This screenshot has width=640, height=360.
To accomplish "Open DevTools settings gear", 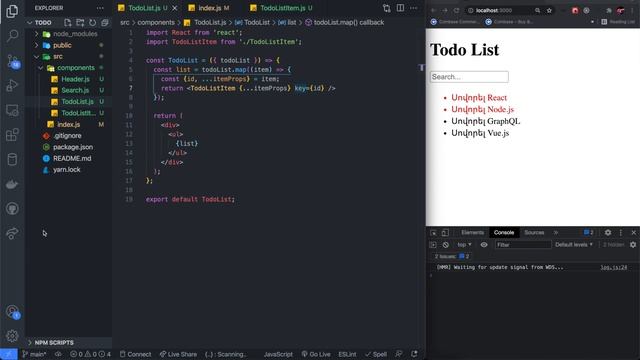I will (608, 233).
